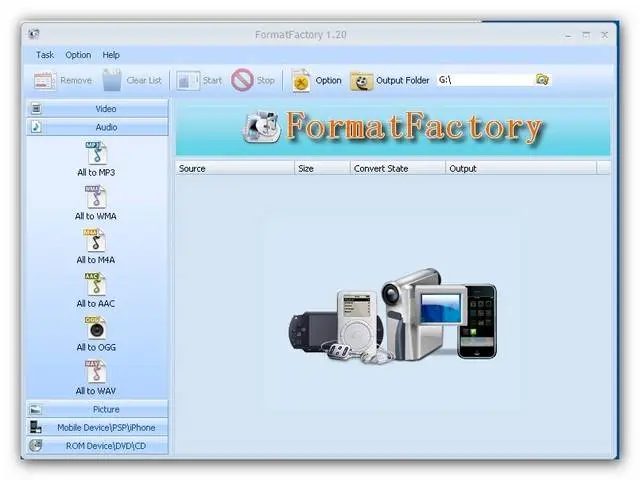Click the Mobile Device section icon
The height and width of the screenshot is (480, 640).
[36, 427]
